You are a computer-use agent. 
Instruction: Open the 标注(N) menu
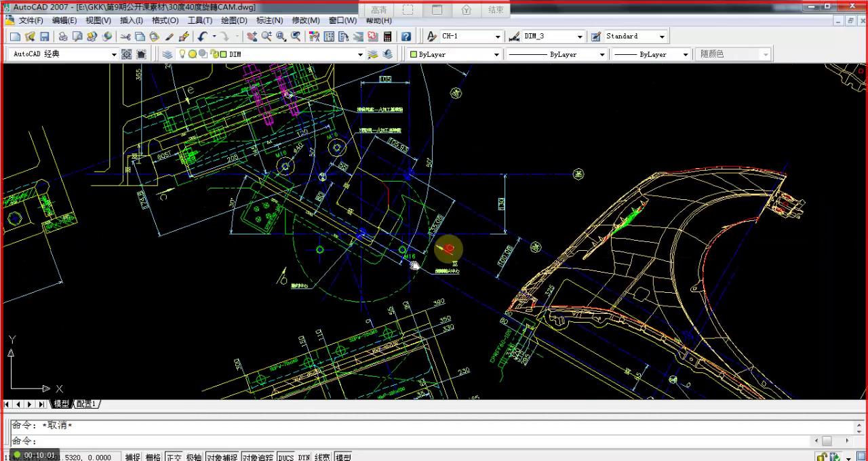point(269,20)
